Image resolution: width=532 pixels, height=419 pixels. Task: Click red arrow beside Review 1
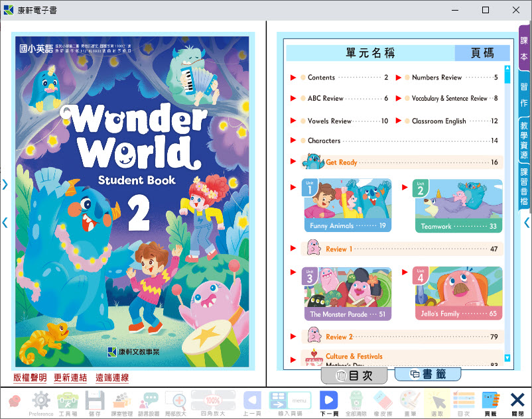coord(293,249)
